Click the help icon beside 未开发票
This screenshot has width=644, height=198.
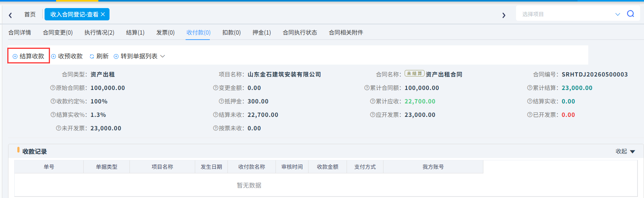pyautogui.click(x=58, y=128)
